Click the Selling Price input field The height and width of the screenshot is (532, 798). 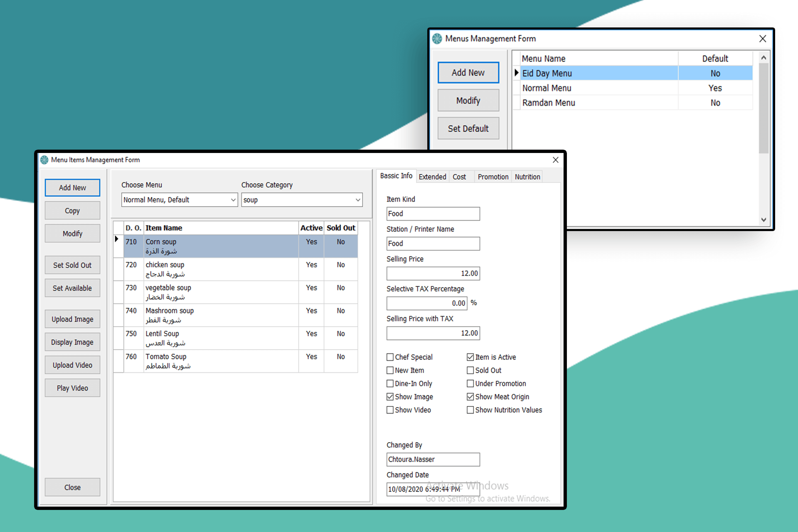click(x=433, y=273)
